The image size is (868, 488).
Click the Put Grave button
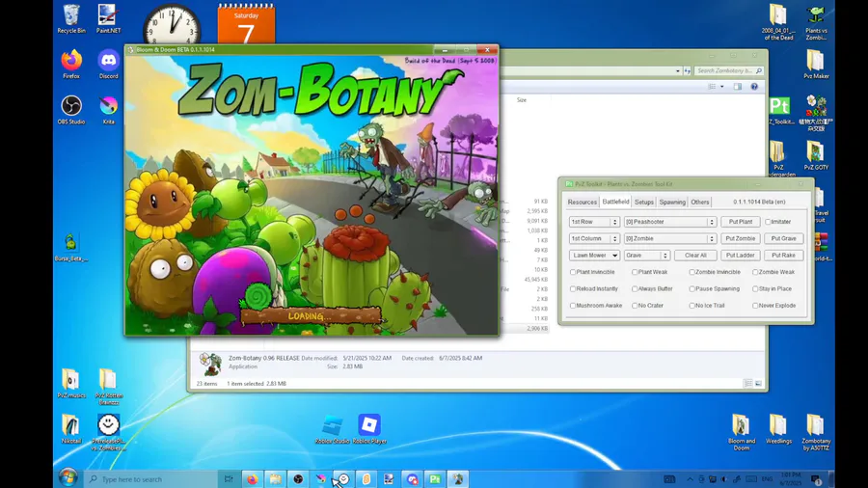(783, 238)
